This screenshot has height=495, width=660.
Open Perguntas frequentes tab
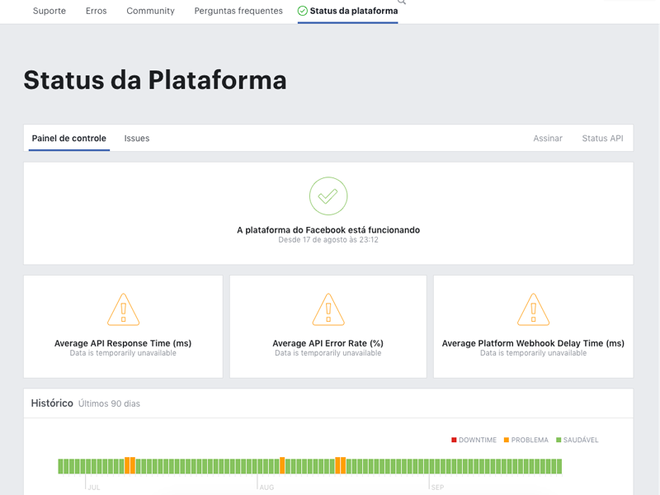238,11
